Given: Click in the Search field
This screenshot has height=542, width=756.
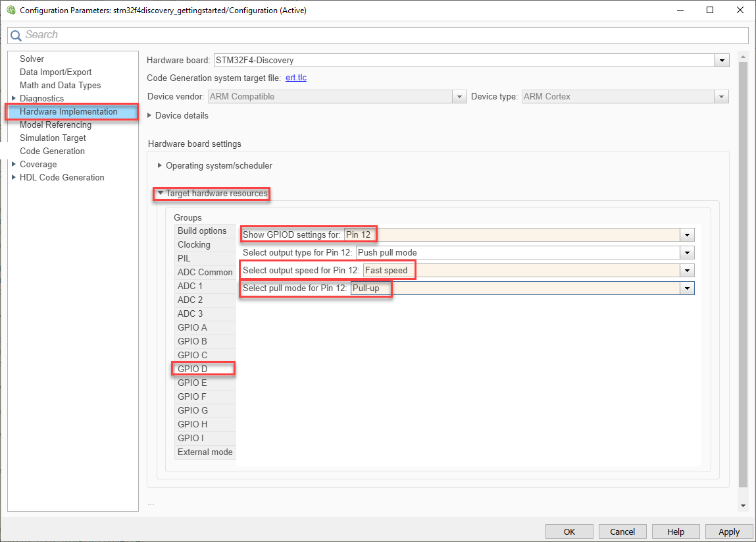Looking at the screenshot, I should [x=382, y=35].
